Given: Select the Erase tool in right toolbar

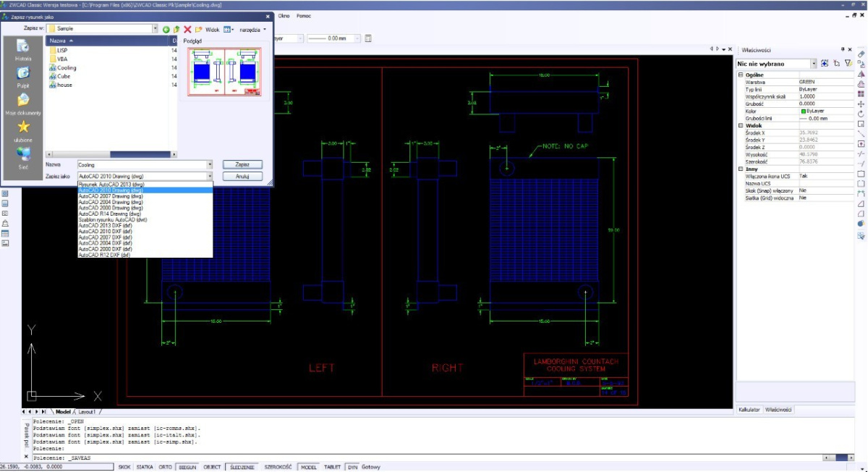Looking at the screenshot, I should click(x=861, y=54).
